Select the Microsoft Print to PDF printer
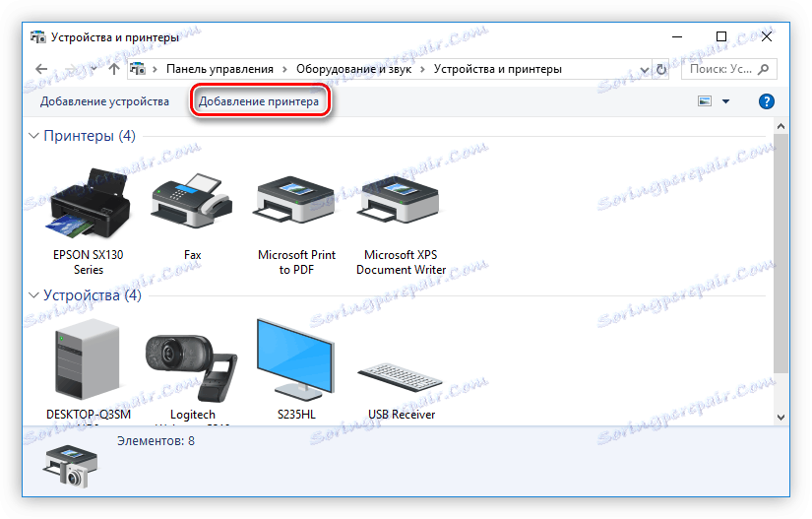 click(x=295, y=201)
